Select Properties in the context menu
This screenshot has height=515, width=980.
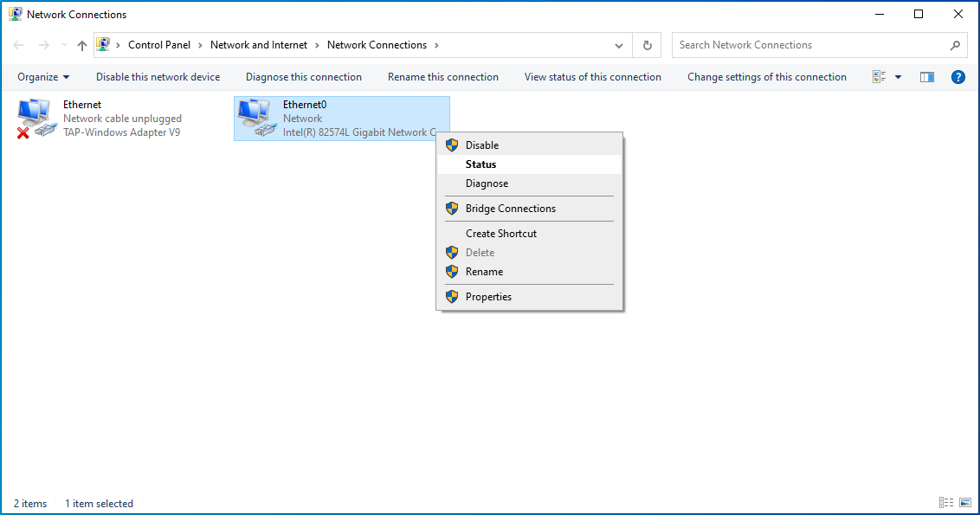pyautogui.click(x=488, y=297)
